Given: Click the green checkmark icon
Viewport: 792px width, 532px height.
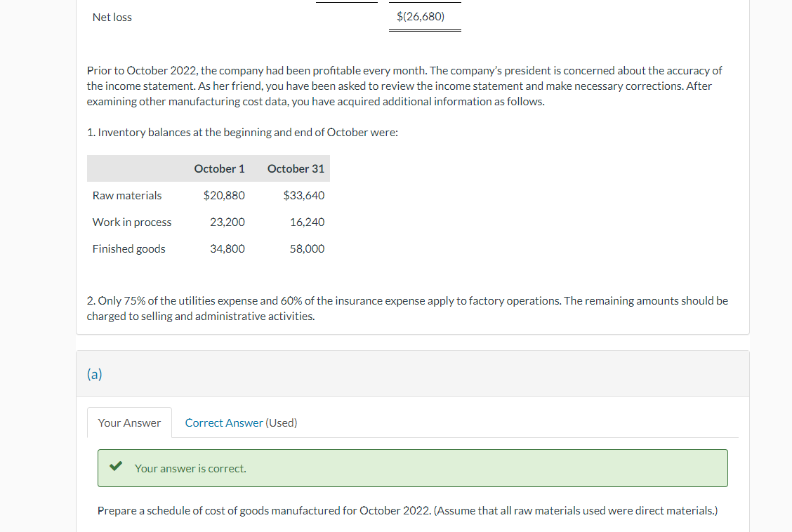Looking at the screenshot, I should tap(116, 465).
